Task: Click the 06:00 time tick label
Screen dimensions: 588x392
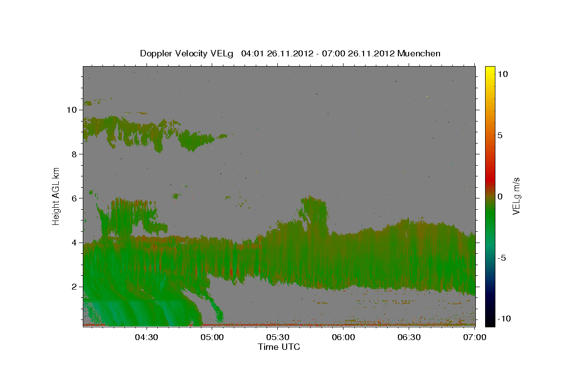Action: 343,337
